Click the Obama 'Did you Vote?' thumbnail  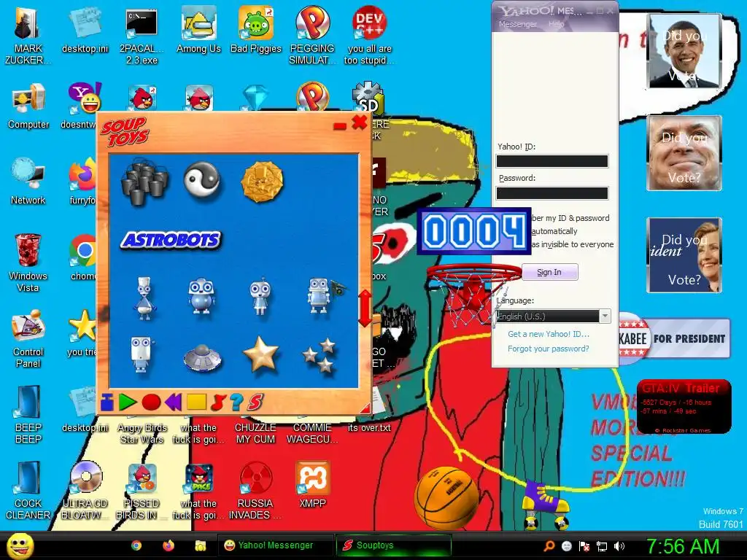(x=684, y=51)
